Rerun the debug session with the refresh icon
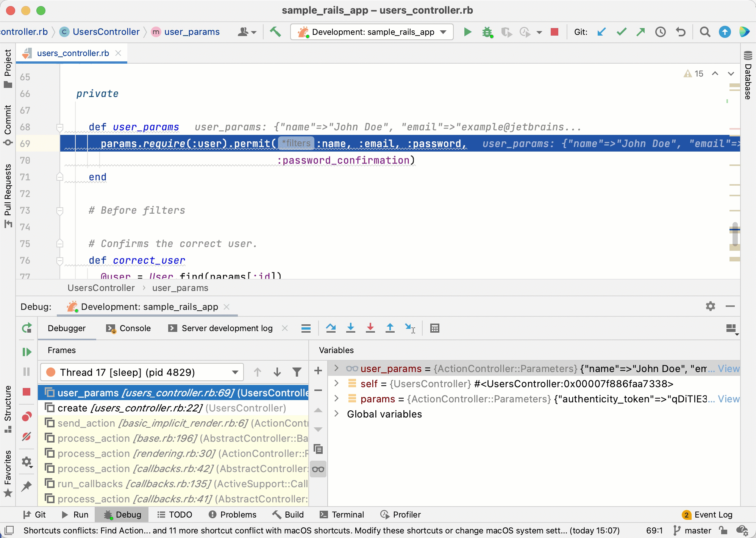This screenshot has width=756, height=538. (27, 328)
